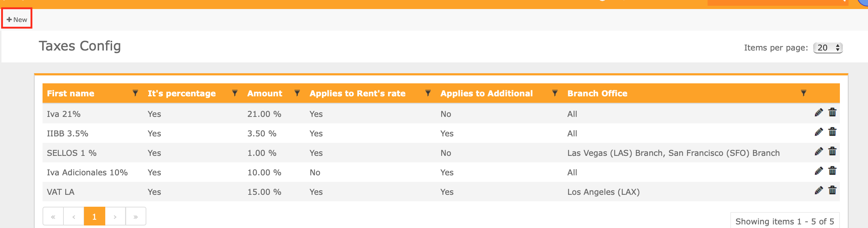Delete the SELLOS 1 % tax

coord(832,151)
